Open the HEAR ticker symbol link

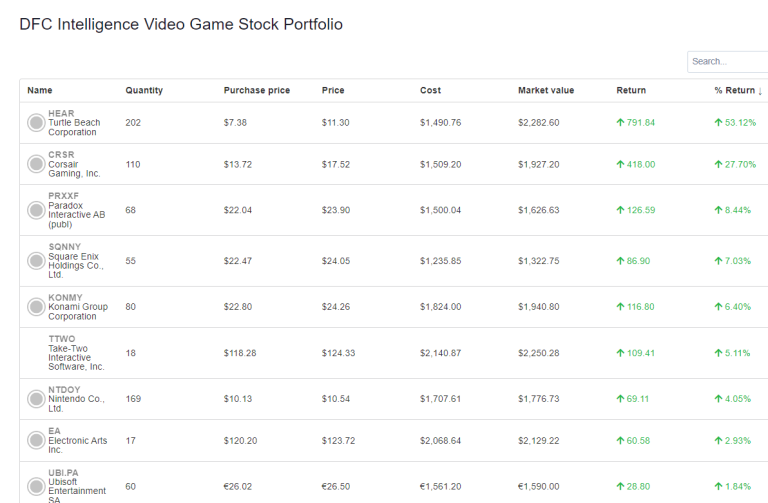(61, 113)
